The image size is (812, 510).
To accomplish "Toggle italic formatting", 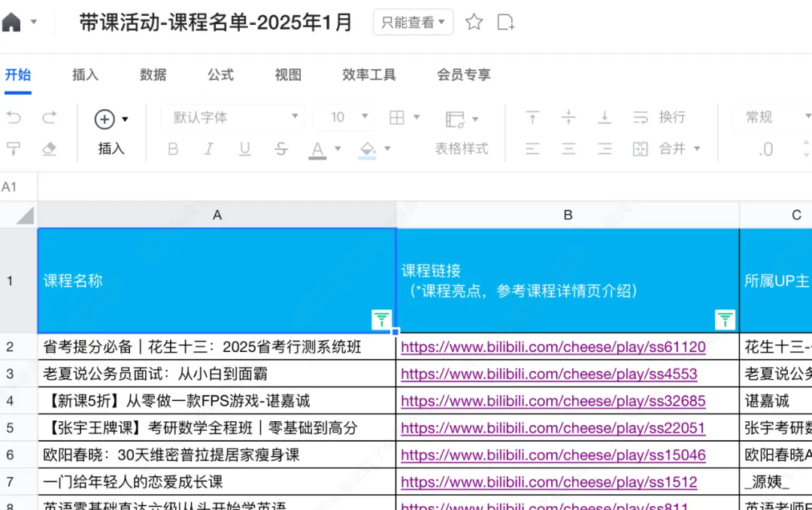I will (x=209, y=149).
